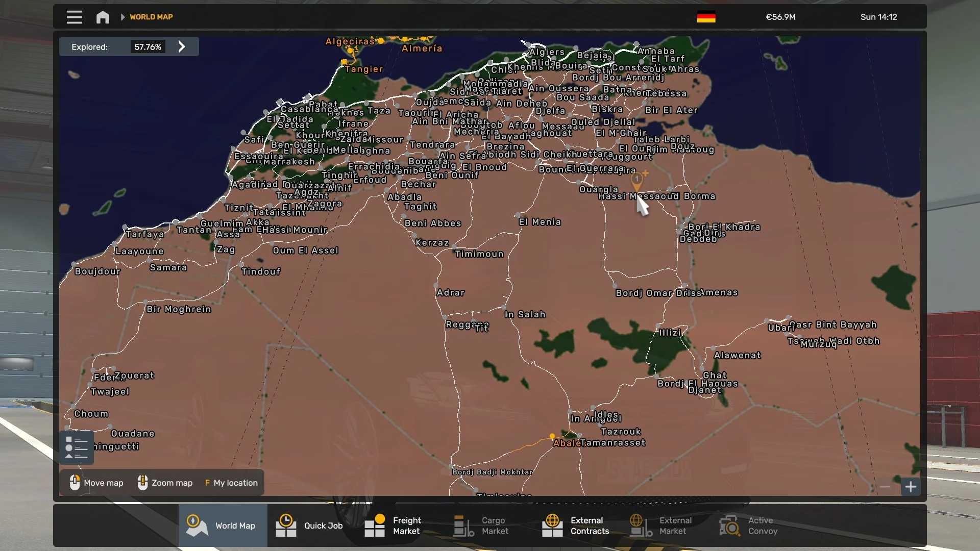This screenshot has width=980, height=551.
Task: Click the €56.9M money balance display
Action: pyautogui.click(x=780, y=17)
